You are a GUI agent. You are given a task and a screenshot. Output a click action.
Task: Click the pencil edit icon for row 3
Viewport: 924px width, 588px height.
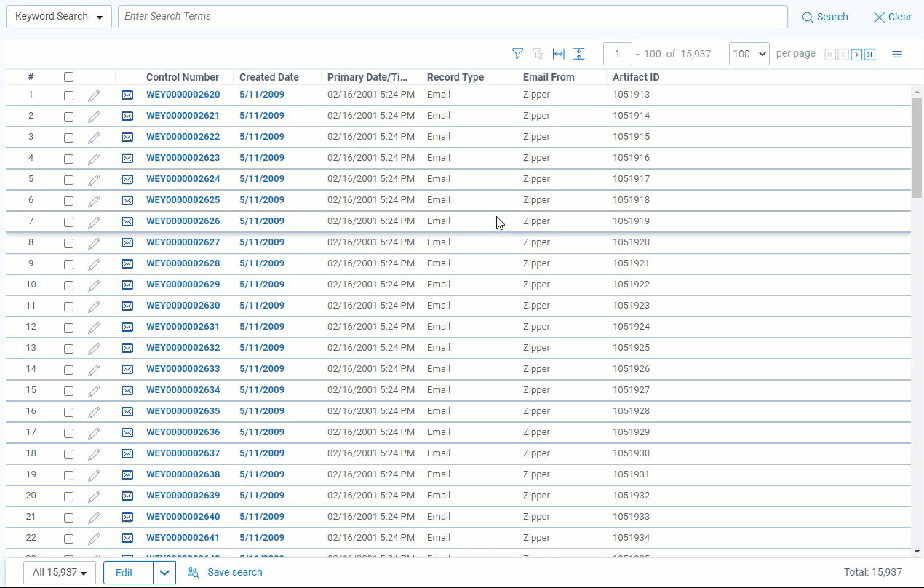(94, 138)
